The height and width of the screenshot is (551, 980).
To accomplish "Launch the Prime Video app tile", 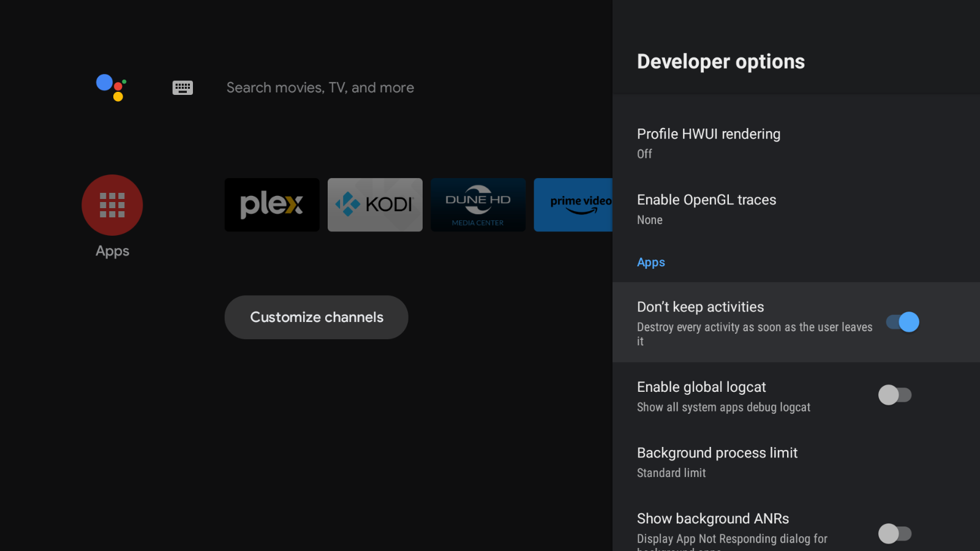I will click(x=573, y=205).
